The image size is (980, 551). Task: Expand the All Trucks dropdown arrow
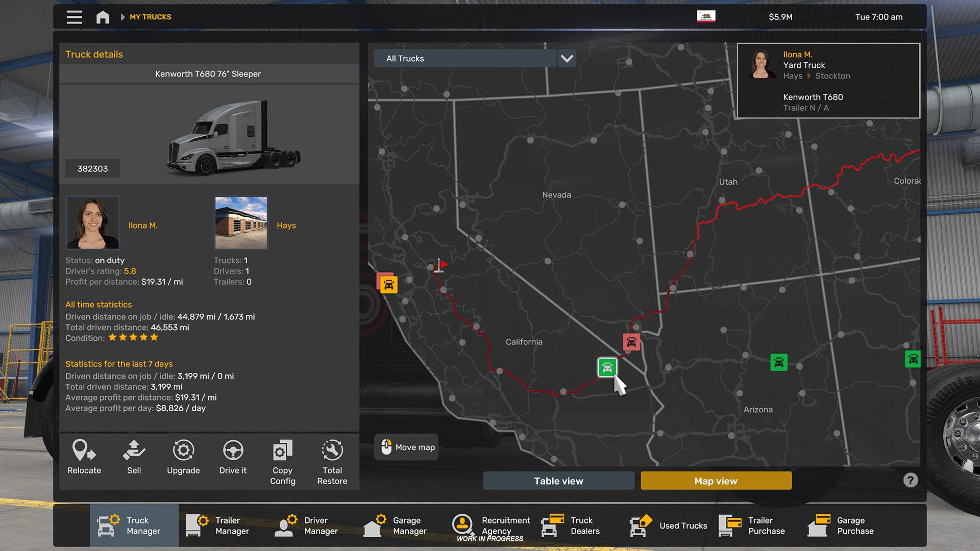(567, 58)
